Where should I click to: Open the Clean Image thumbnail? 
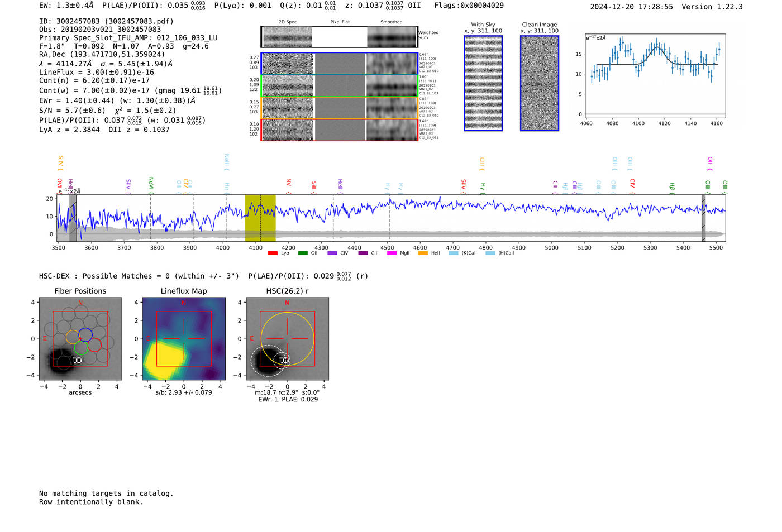(540, 83)
